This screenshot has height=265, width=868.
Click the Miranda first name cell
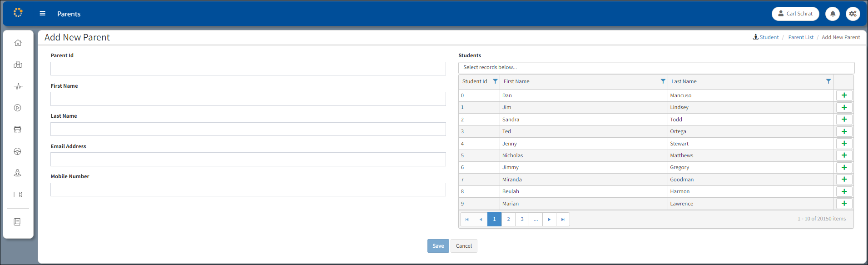[584, 180]
